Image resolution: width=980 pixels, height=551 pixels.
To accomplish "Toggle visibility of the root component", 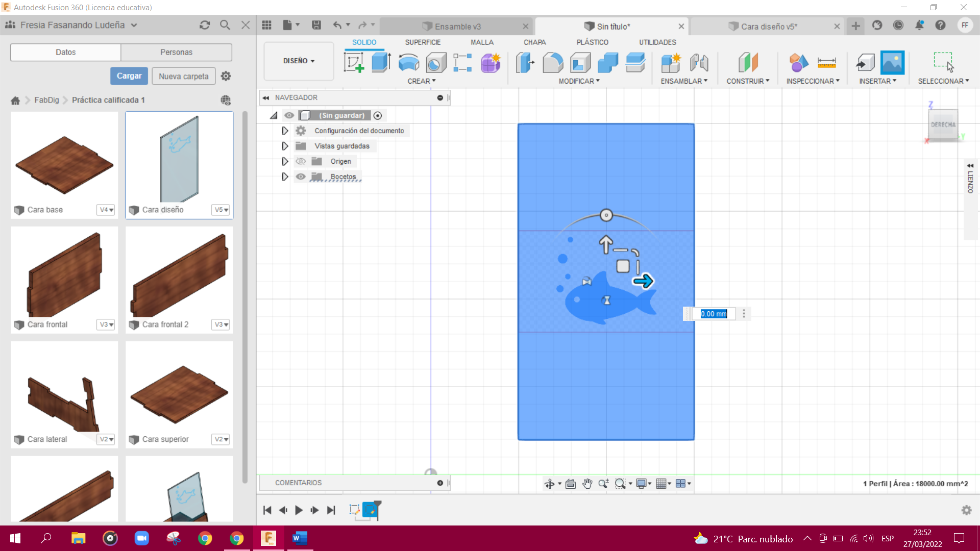I will click(289, 115).
